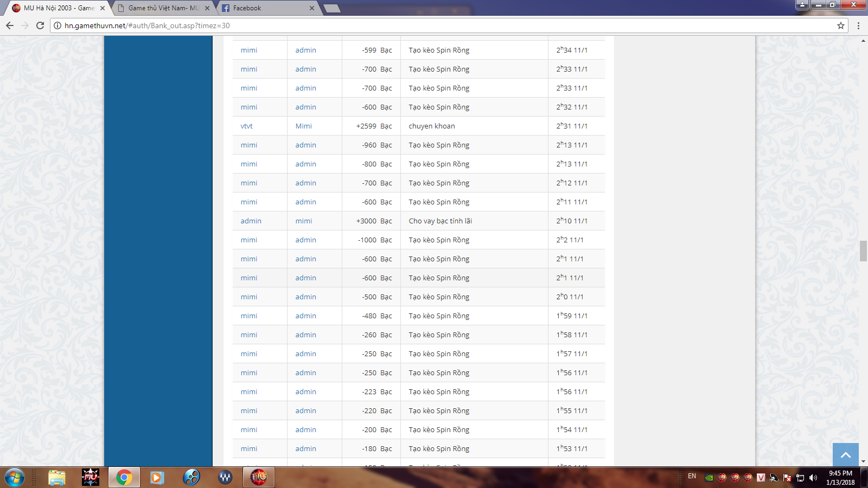The width and height of the screenshot is (868, 488).
Task: Close the MU Hà Nội 2003 tab
Action: (x=103, y=8)
